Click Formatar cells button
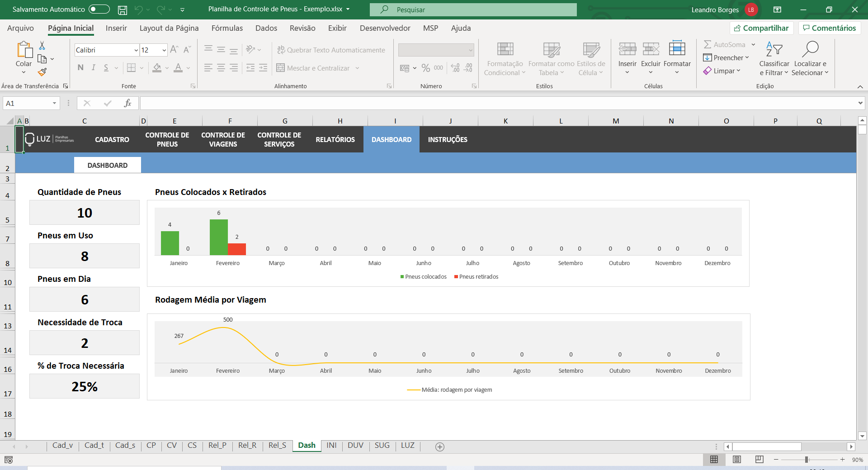This screenshot has height=470, width=868. pyautogui.click(x=677, y=58)
